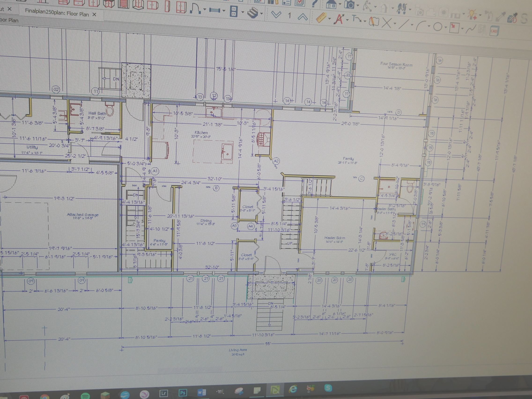Screen dimensions: 532x399
Task: Select the Electrical outlet tool icon
Action: (234, 11)
